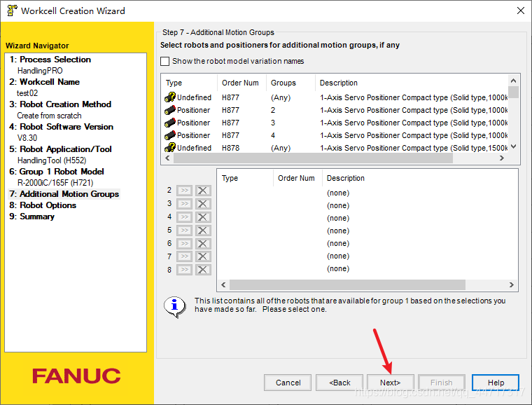532x405 pixels.
Task: Click upper list horizontal scrollbar left arrow
Action: point(167,158)
